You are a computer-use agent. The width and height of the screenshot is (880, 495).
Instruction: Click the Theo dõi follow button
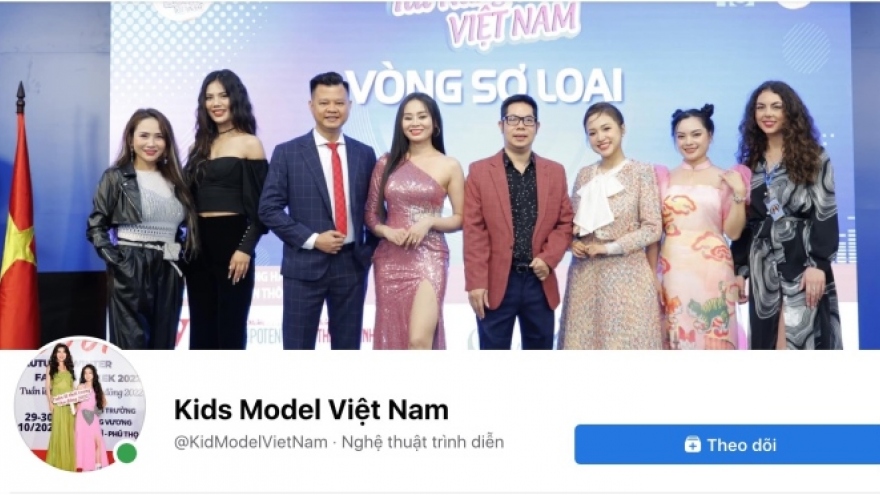coord(727,444)
